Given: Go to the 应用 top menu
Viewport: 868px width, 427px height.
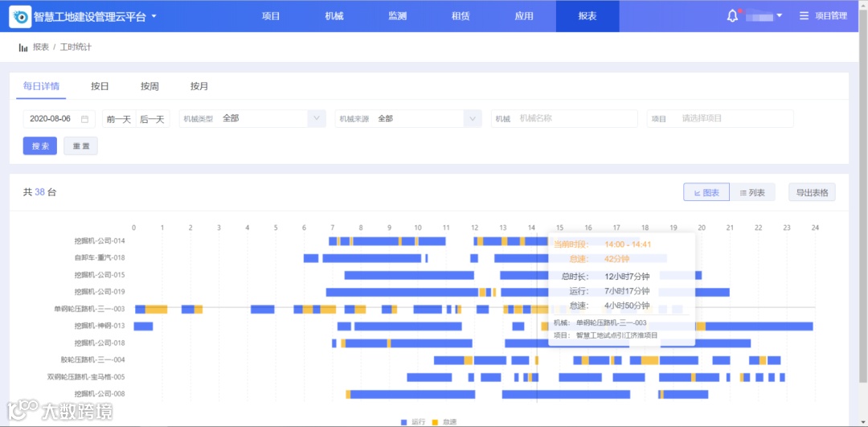Looking at the screenshot, I should point(524,16).
